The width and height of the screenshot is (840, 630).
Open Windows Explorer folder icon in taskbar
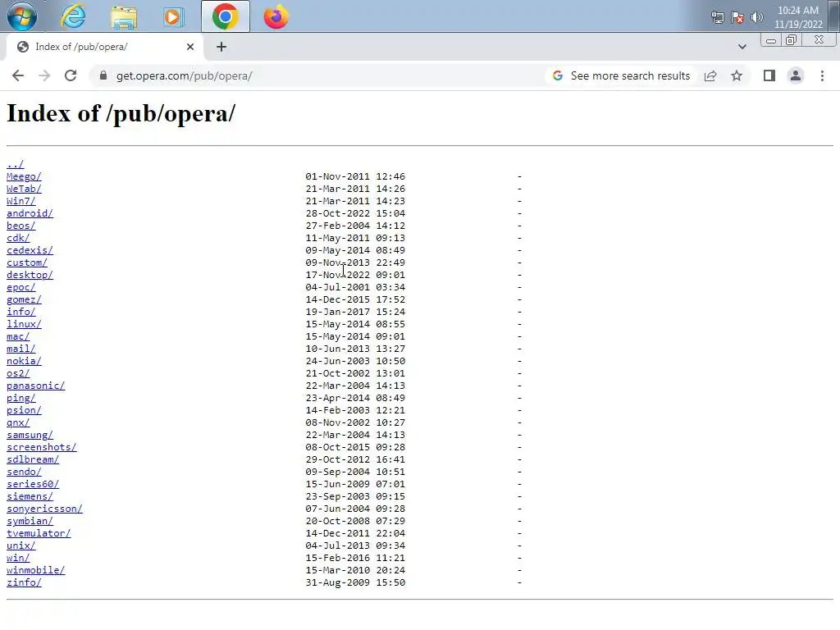tap(124, 16)
